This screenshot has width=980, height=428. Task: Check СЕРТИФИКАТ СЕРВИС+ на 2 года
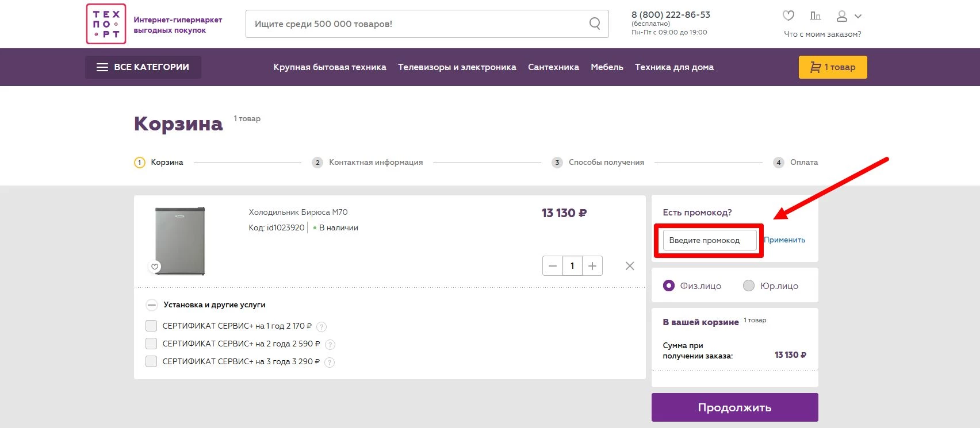point(151,344)
